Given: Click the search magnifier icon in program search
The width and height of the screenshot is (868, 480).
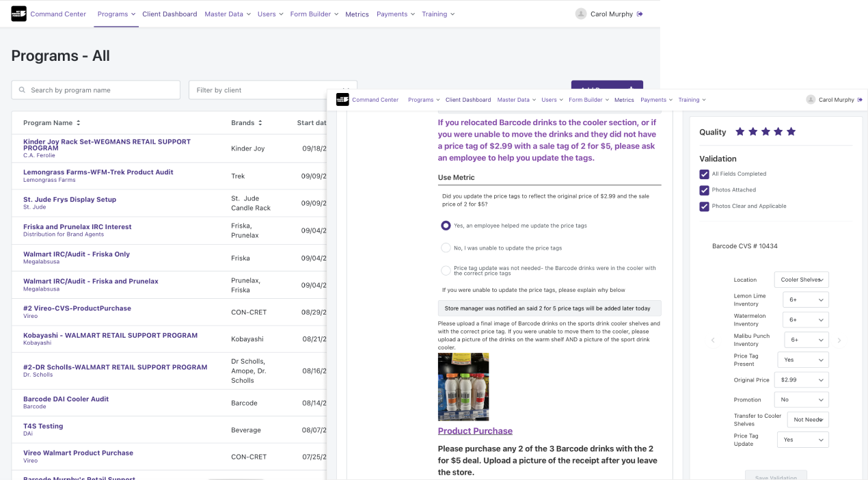Looking at the screenshot, I should click(23, 90).
